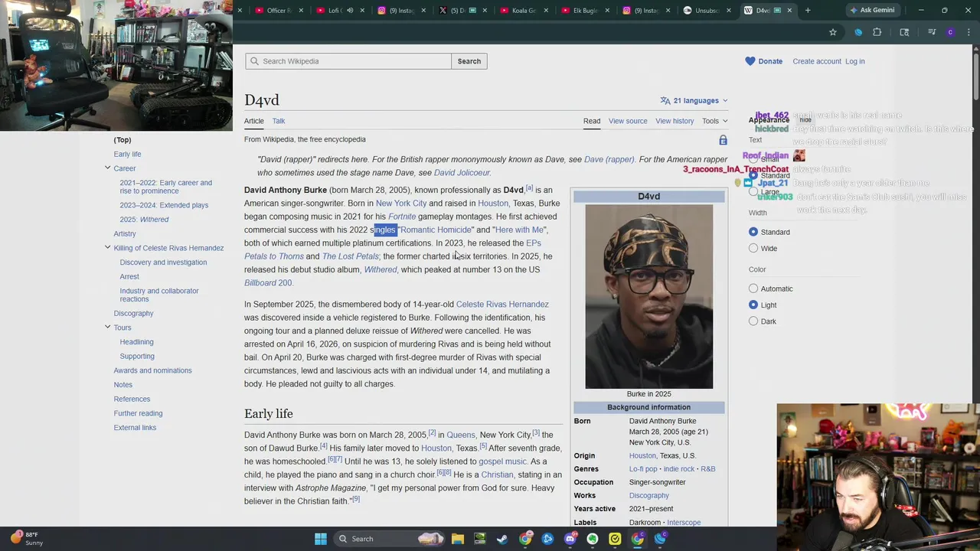This screenshot has width=980, height=551.
Task: Click the Wikipedia Search button
Action: point(469,61)
